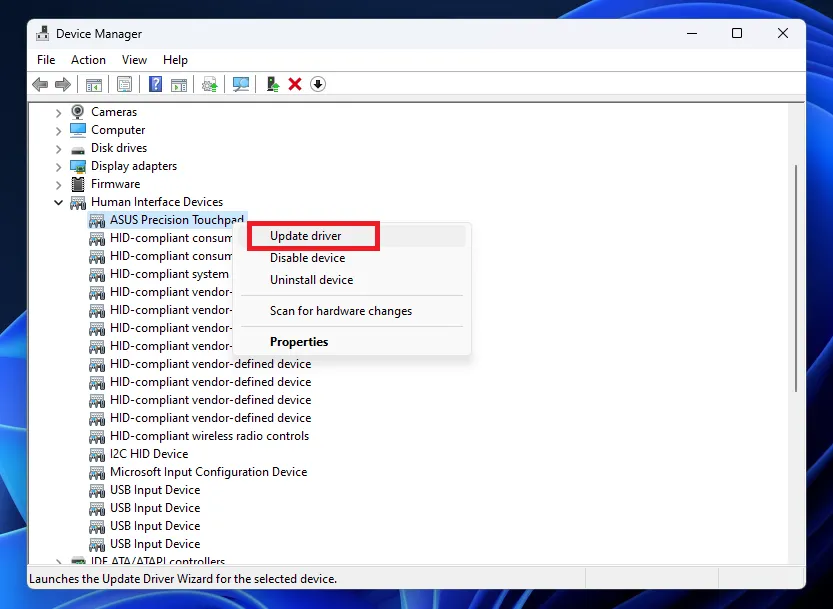Toggle the Show/Hide Console Tree toolbar icon
This screenshot has height=609, width=833.
point(94,84)
